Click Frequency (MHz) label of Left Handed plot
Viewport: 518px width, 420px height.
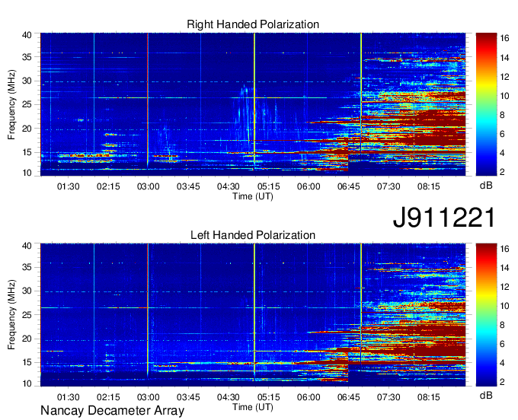point(11,315)
